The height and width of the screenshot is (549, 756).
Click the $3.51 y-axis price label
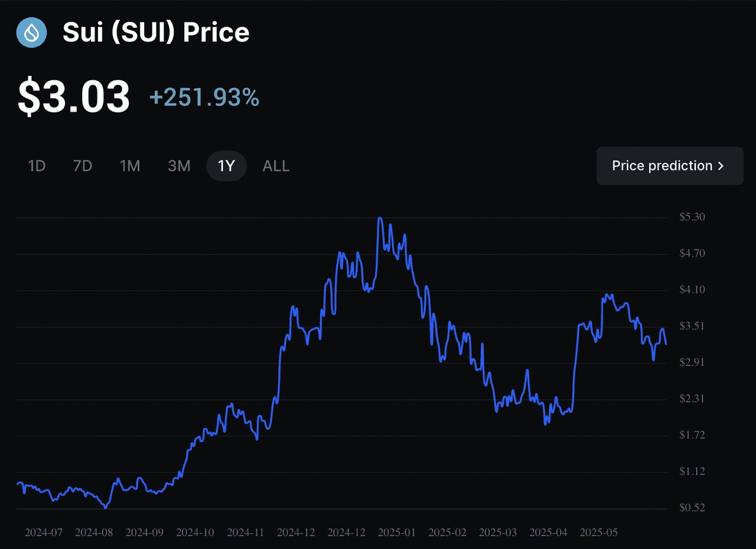tap(692, 326)
